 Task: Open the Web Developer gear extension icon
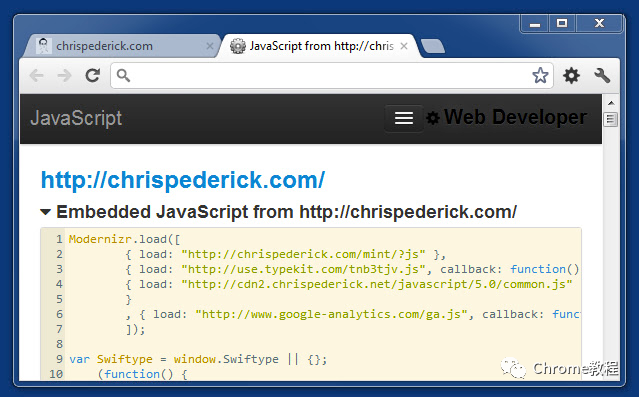571,76
